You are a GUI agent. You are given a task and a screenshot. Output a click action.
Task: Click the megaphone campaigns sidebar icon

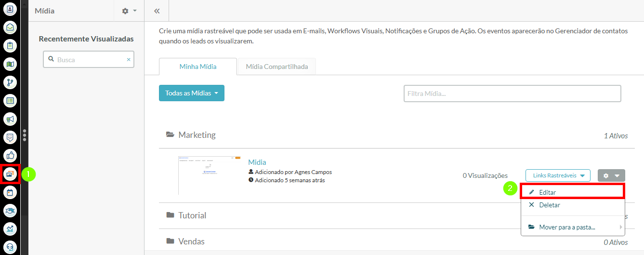tap(10, 119)
